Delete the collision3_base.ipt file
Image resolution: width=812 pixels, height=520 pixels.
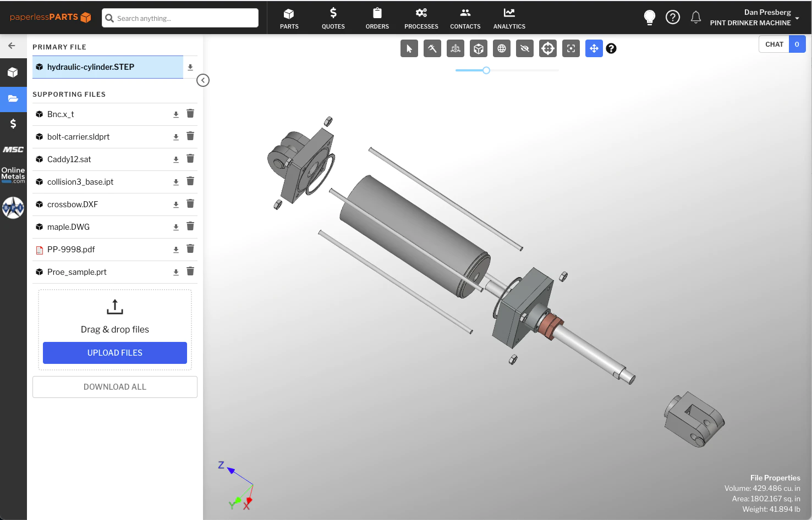click(190, 181)
